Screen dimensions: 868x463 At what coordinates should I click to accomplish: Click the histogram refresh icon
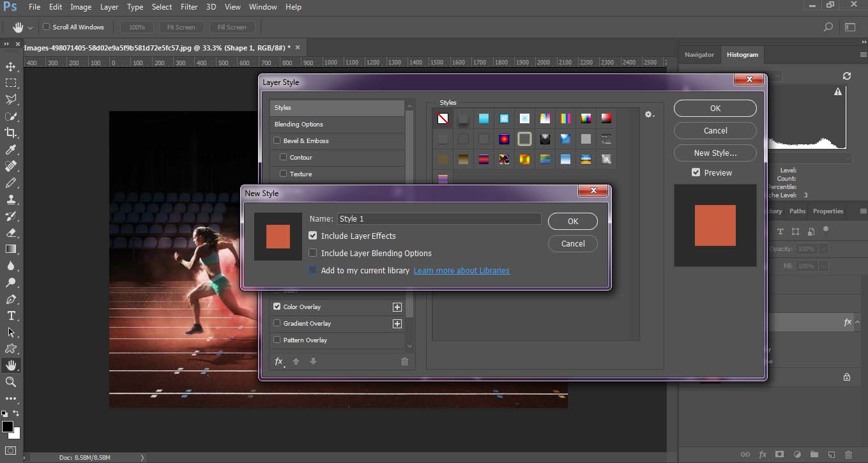(847, 75)
